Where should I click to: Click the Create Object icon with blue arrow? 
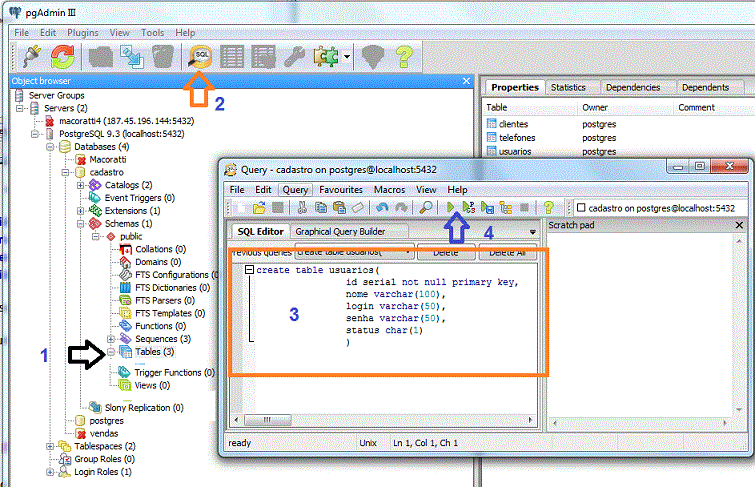coord(131,56)
